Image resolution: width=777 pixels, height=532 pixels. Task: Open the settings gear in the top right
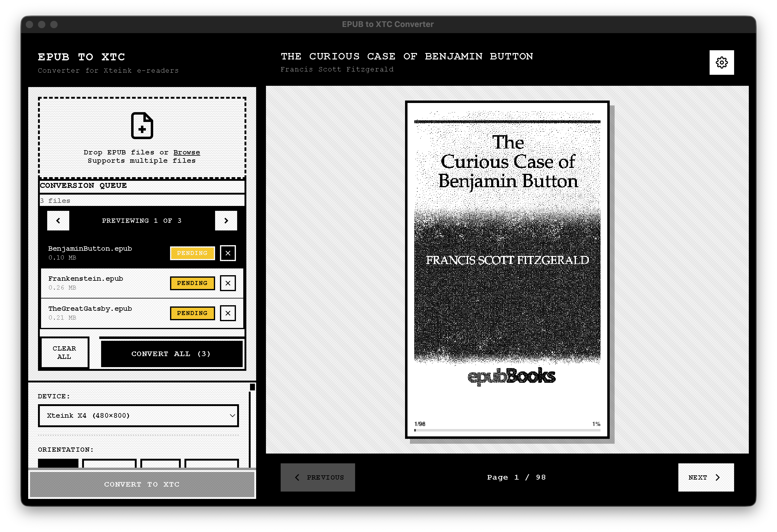pyautogui.click(x=722, y=62)
